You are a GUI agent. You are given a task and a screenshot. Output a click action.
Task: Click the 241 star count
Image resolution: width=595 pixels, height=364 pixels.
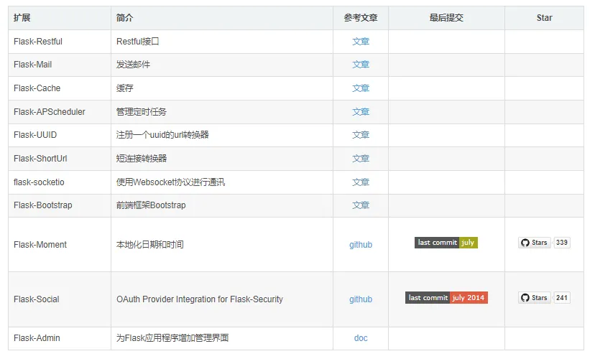coord(562,298)
